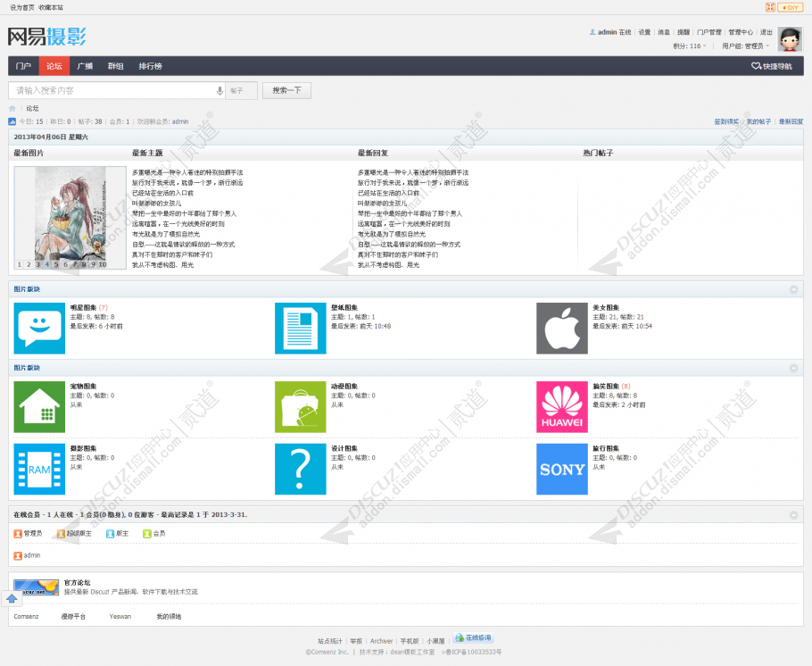Click the blue statistics chart icon beside 今日

pos(12,121)
